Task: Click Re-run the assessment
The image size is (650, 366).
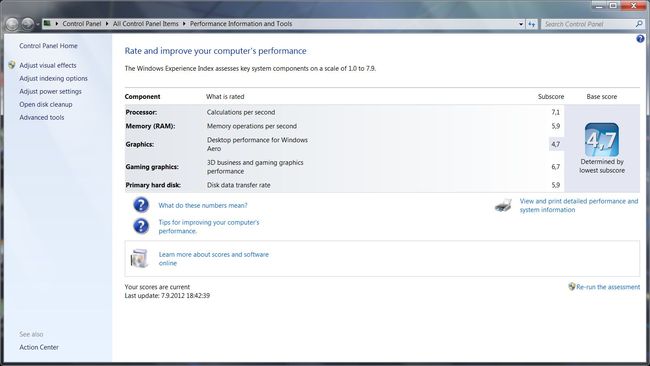Action: click(x=608, y=287)
